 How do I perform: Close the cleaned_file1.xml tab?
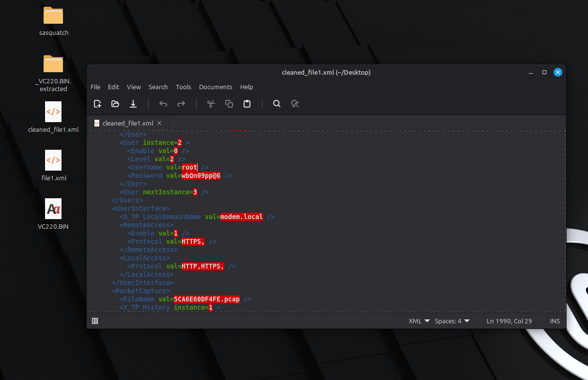(x=159, y=123)
